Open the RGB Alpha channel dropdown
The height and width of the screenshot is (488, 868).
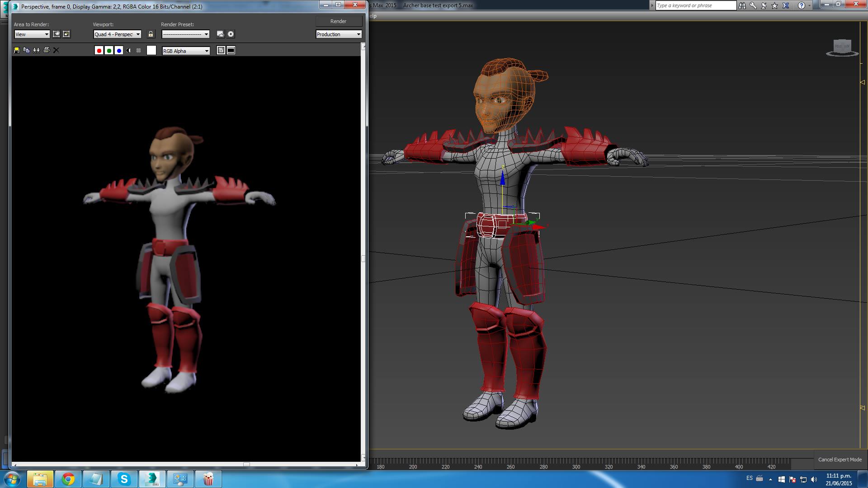[186, 51]
